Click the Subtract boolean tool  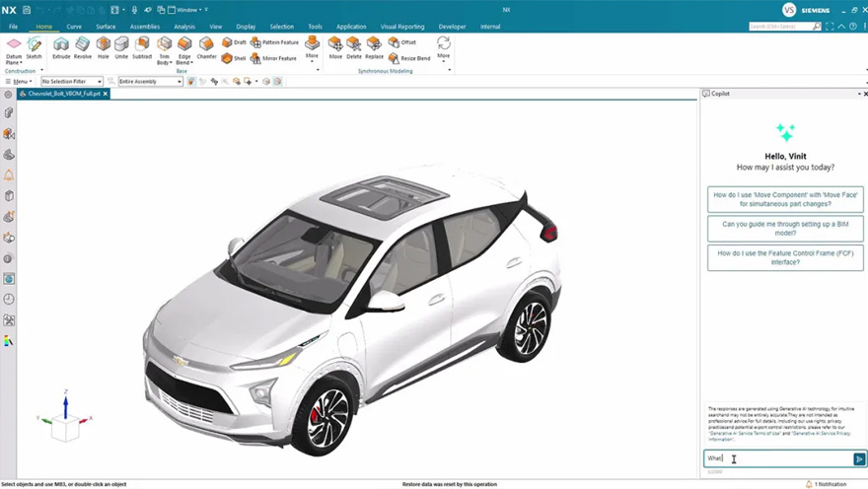click(x=142, y=46)
